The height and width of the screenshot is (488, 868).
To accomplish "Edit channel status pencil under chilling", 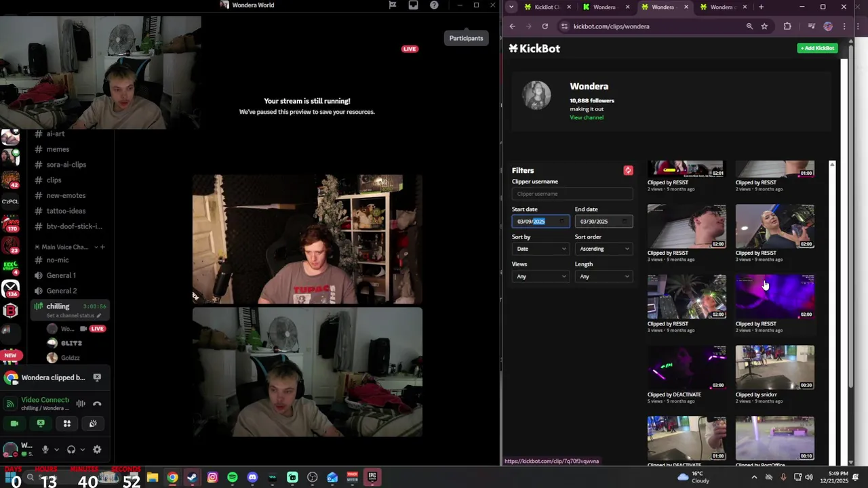I will [x=98, y=316].
